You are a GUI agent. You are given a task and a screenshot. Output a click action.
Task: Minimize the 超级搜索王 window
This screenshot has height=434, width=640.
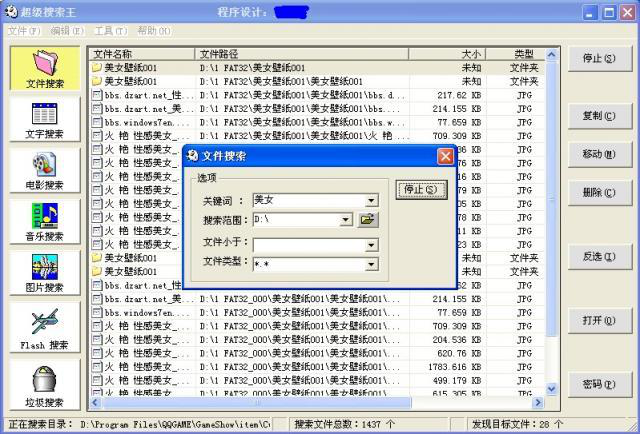(x=590, y=13)
